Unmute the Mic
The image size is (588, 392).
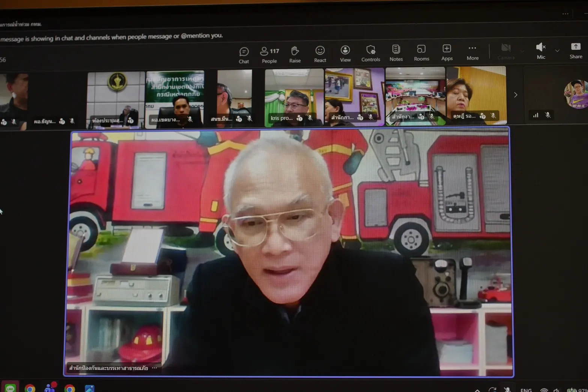point(541,51)
